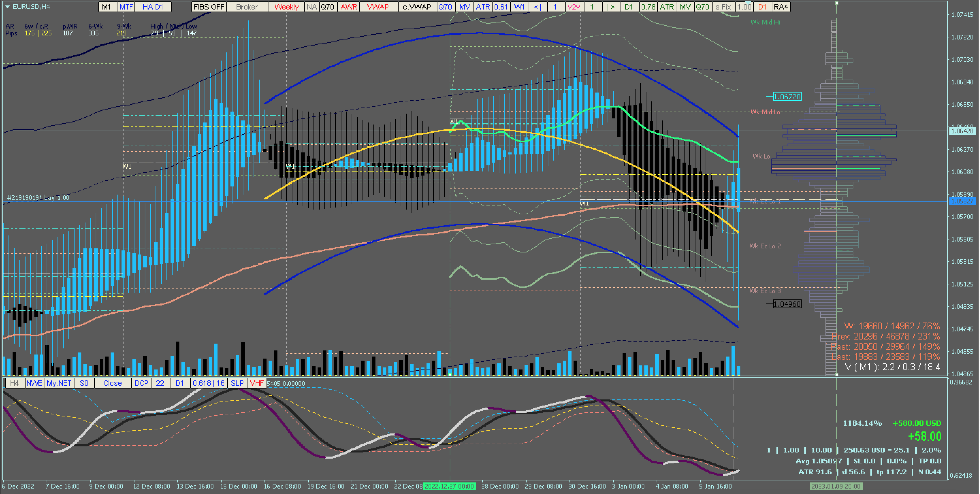
Task: Select the Weekly mode button
Action: point(286,7)
